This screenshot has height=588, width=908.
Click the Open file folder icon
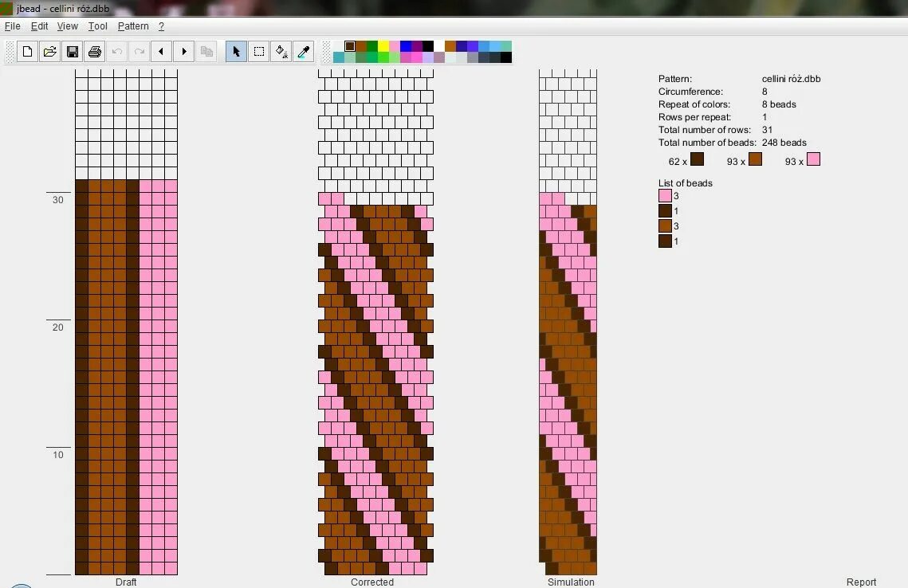point(49,52)
